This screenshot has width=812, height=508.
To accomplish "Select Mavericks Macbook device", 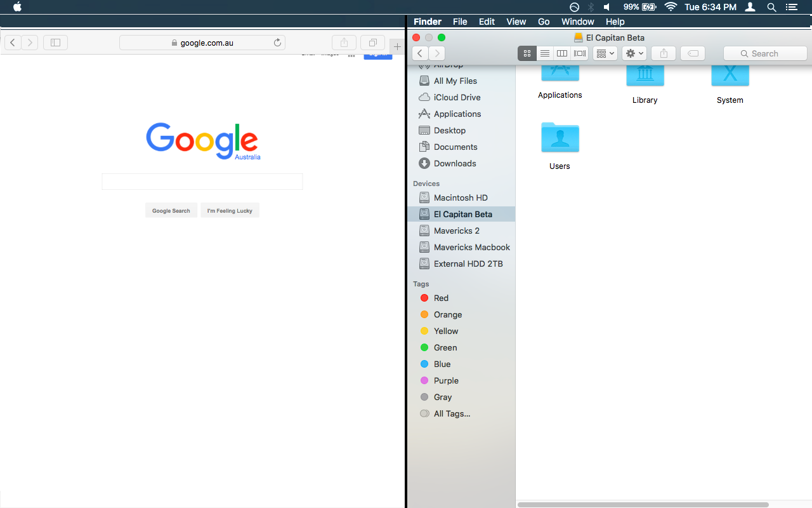I will point(461,247).
